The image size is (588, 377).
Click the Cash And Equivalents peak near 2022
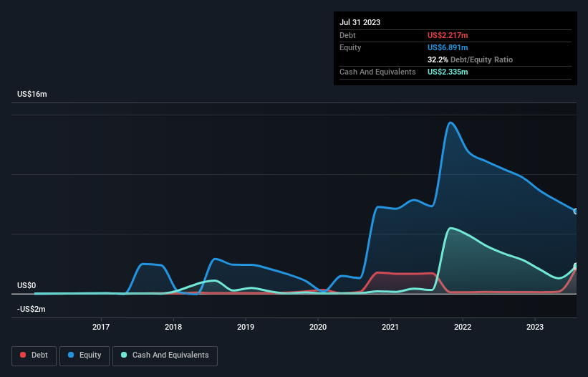point(450,228)
